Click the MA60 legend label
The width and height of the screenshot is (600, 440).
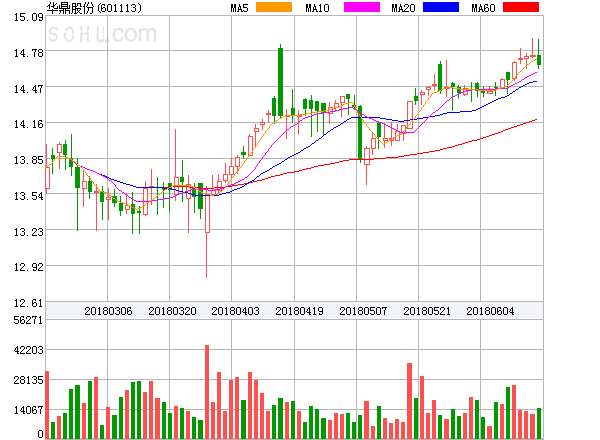(483, 8)
